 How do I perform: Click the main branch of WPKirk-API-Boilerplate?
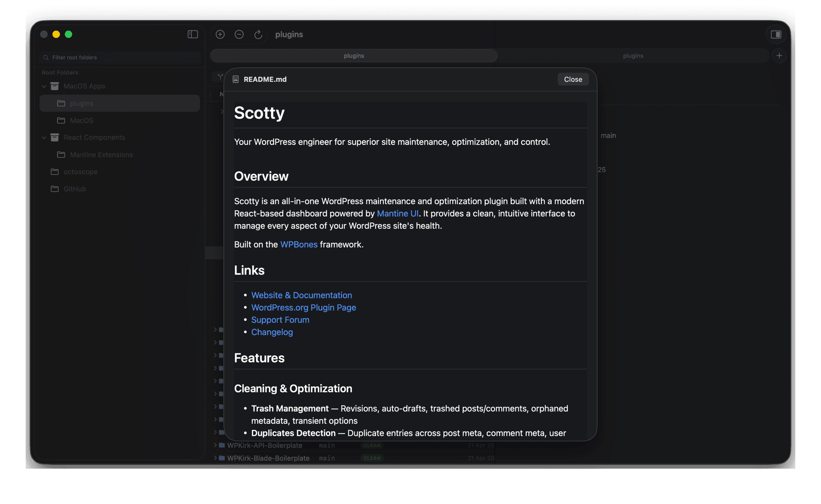tap(327, 445)
